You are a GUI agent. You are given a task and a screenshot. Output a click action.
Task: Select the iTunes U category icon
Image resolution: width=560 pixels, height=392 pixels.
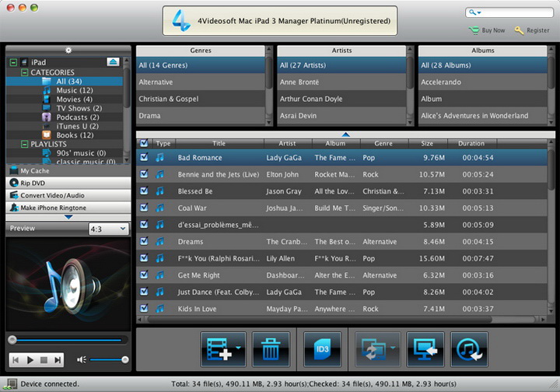(x=47, y=126)
